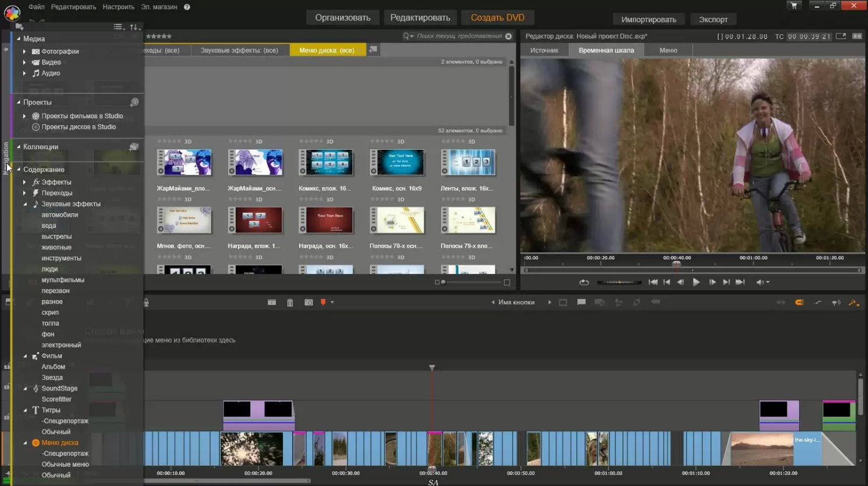This screenshot has height=486, width=868.
Task: Expand the Фотографии tree node
Action: click(x=24, y=51)
